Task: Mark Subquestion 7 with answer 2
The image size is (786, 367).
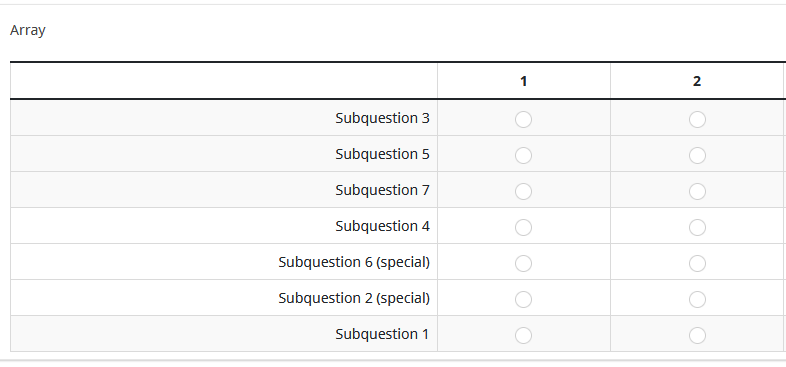Action: [x=697, y=192]
